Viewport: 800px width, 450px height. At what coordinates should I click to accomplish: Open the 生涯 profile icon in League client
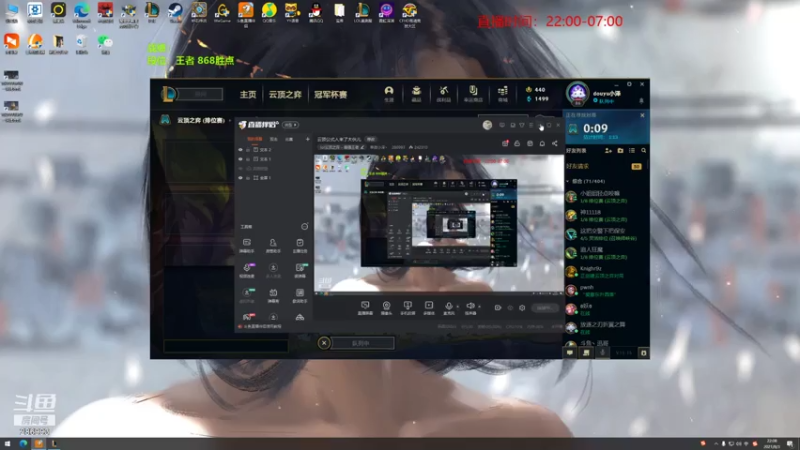point(389,93)
